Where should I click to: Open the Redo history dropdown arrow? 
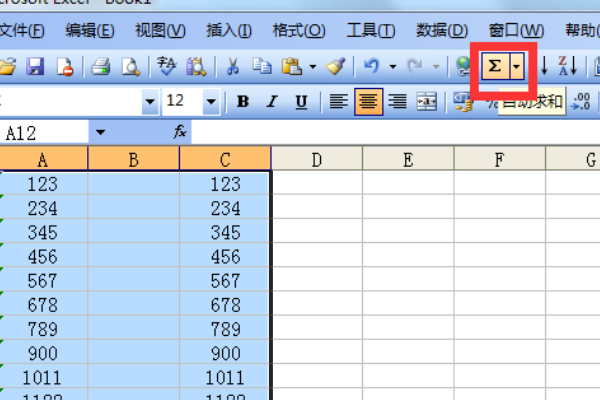tap(436, 67)
